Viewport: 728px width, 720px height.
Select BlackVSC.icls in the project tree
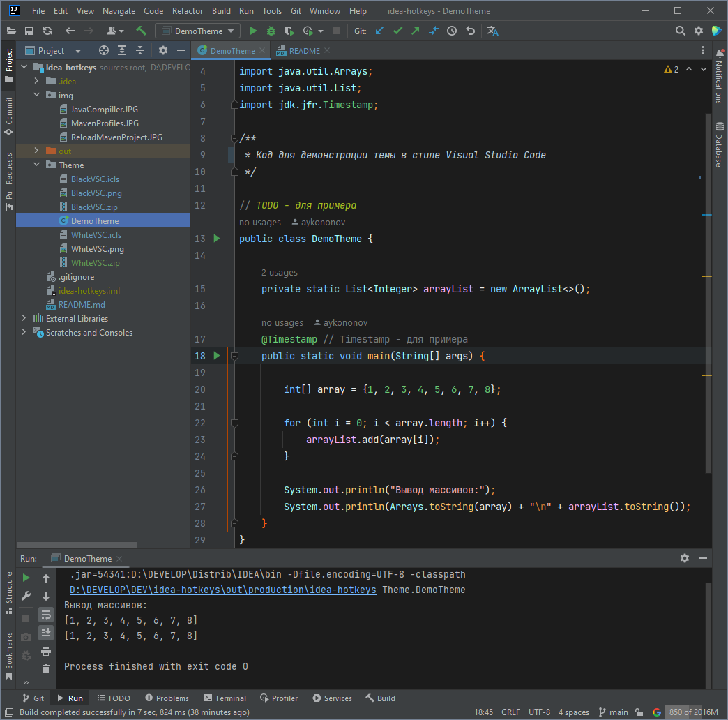[x=95, y=179]
